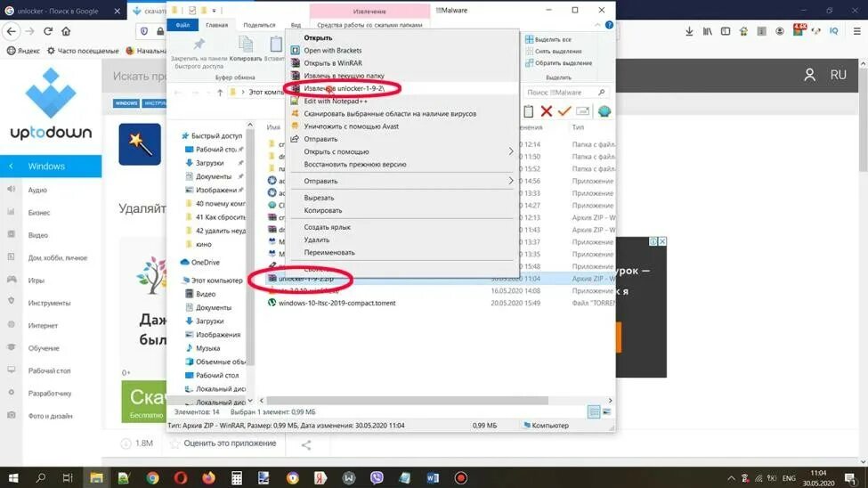Select 'OneDrive' in navigation pane
The width and height of the screenshot is (868, 488).
tap(206, 262)
